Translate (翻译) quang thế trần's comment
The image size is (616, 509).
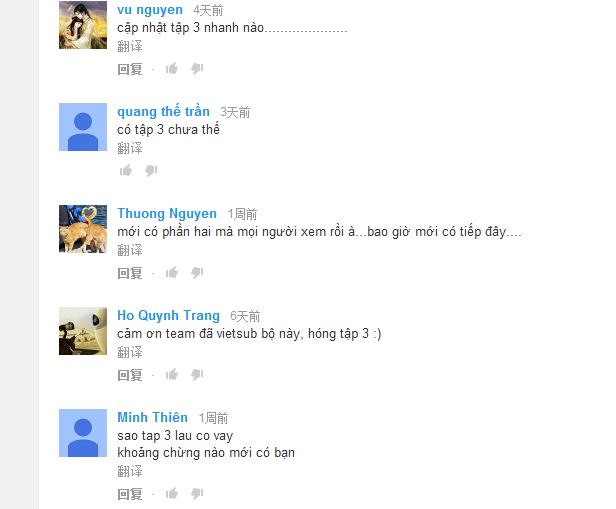coord(130,148)
